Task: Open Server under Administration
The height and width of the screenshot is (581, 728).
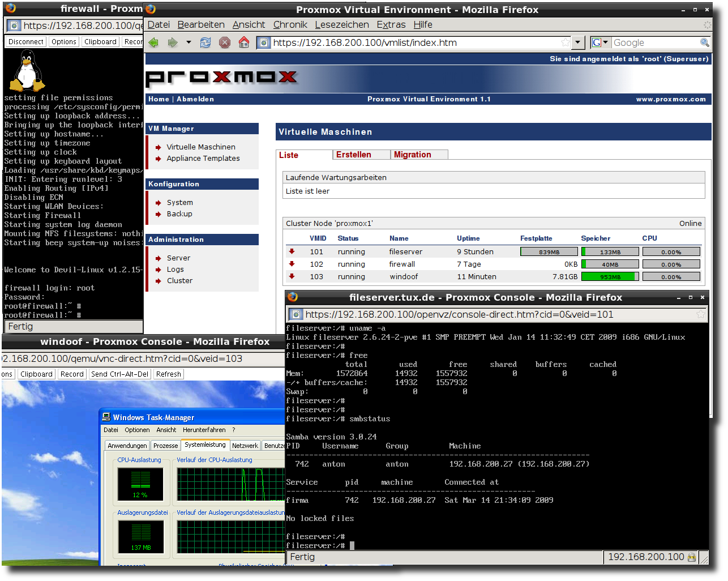Action: [178, 258]
